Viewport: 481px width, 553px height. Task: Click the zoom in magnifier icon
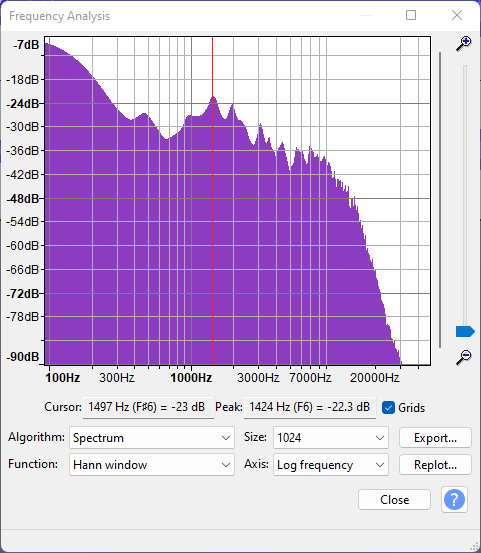click(463, 44)
